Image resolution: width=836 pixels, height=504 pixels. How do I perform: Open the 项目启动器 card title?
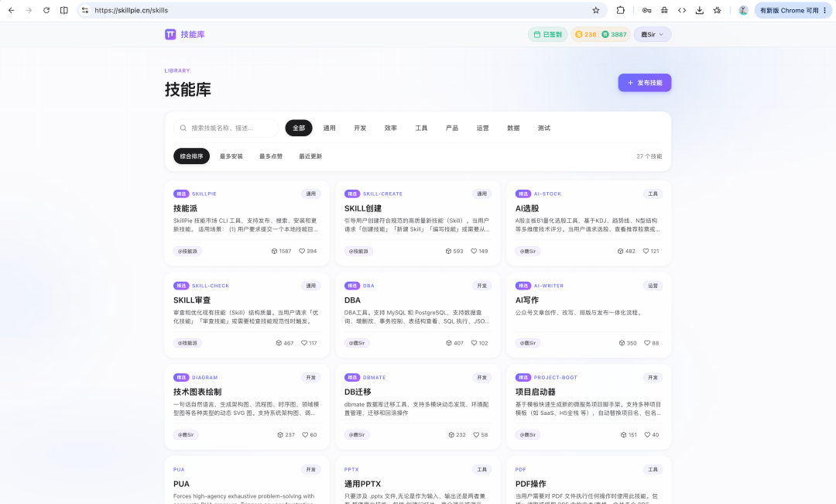click(536, 392)
